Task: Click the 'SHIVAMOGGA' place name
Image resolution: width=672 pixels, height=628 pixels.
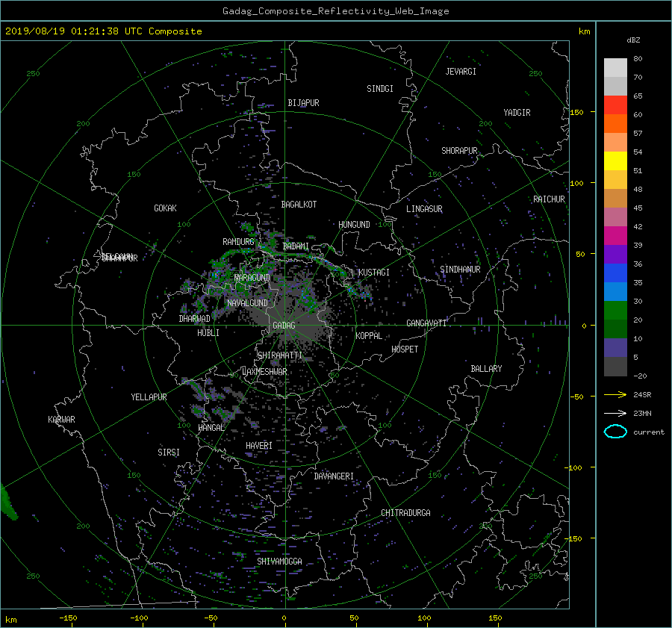Action: tap(279, 562)
